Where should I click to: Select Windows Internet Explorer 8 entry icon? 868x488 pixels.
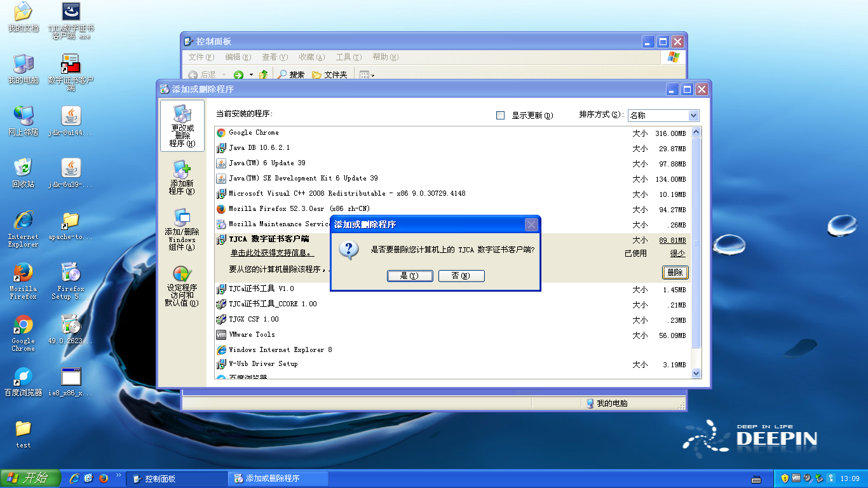[221, 350]
